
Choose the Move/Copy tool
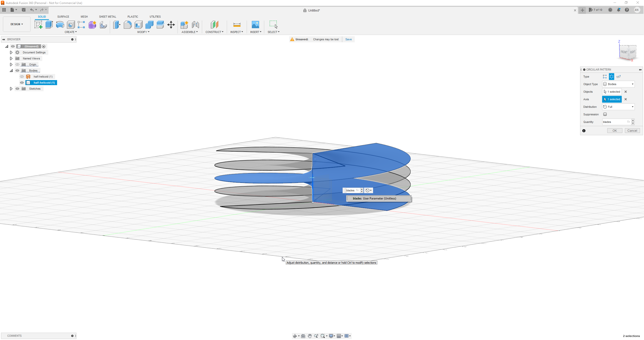coord(171,25)
